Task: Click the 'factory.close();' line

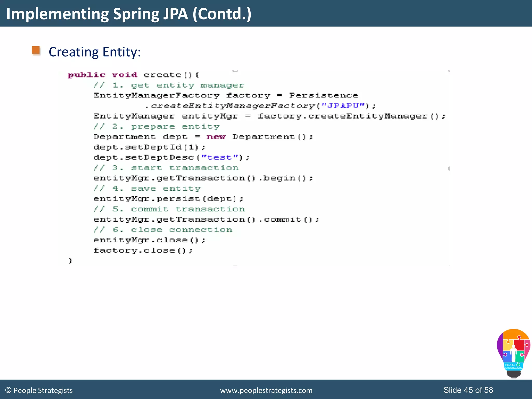Action: [x=143, y=250]
